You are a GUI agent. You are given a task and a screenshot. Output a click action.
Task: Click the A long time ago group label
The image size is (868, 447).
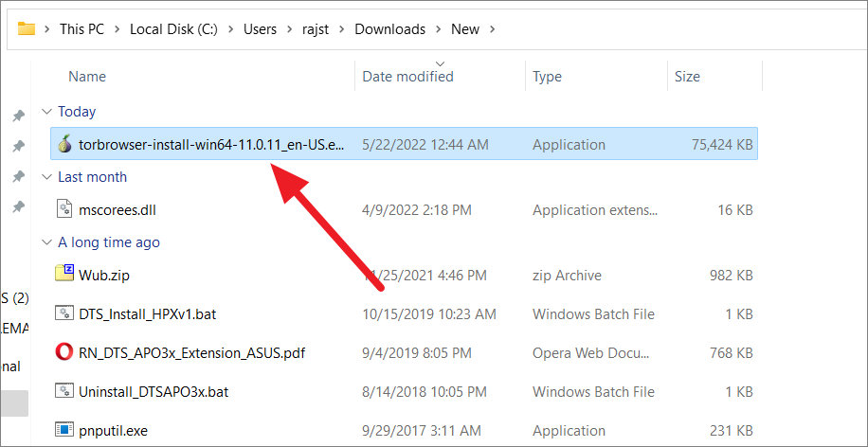pos(108,242)
